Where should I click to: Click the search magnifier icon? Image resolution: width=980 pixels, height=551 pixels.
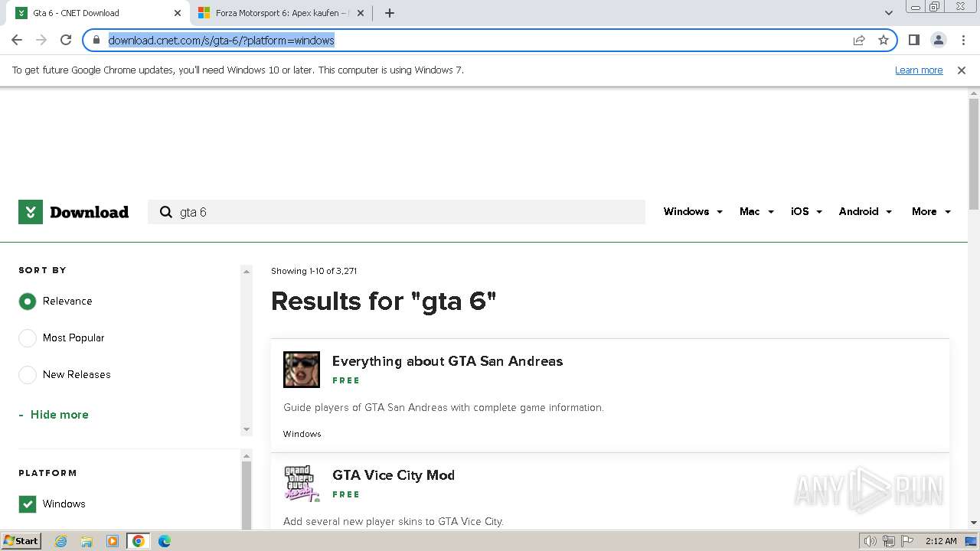coord(165,212)
